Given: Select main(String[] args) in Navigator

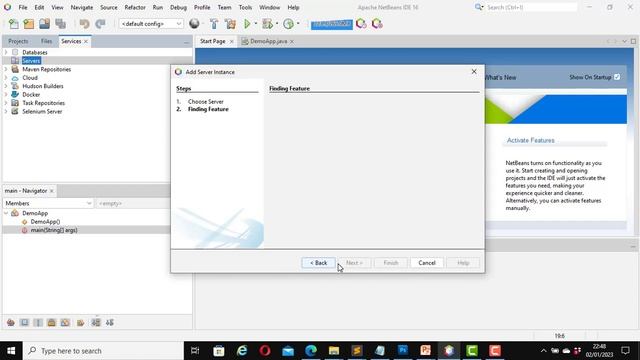Looking at the screenshot, I should [x=54, y=230].
